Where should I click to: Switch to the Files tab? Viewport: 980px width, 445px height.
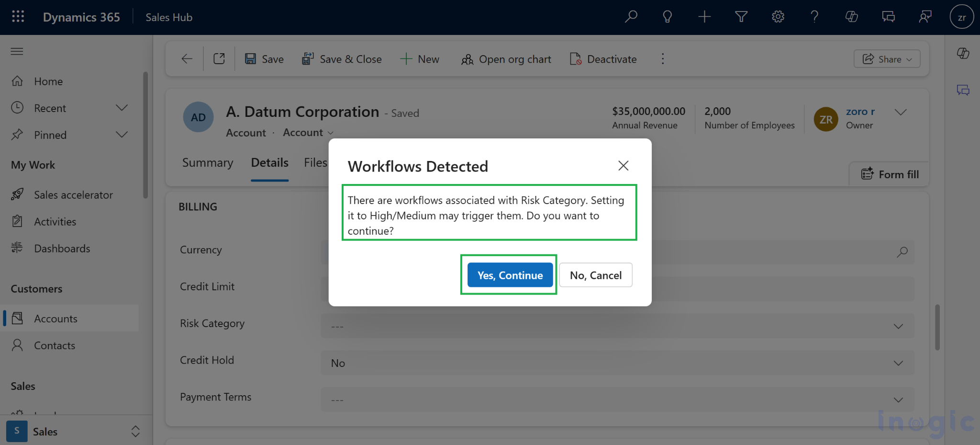tap(316, 163)
